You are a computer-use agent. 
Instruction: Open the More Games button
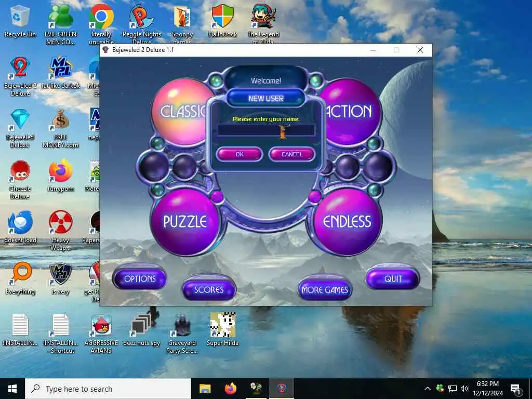(x=325, y=290)
